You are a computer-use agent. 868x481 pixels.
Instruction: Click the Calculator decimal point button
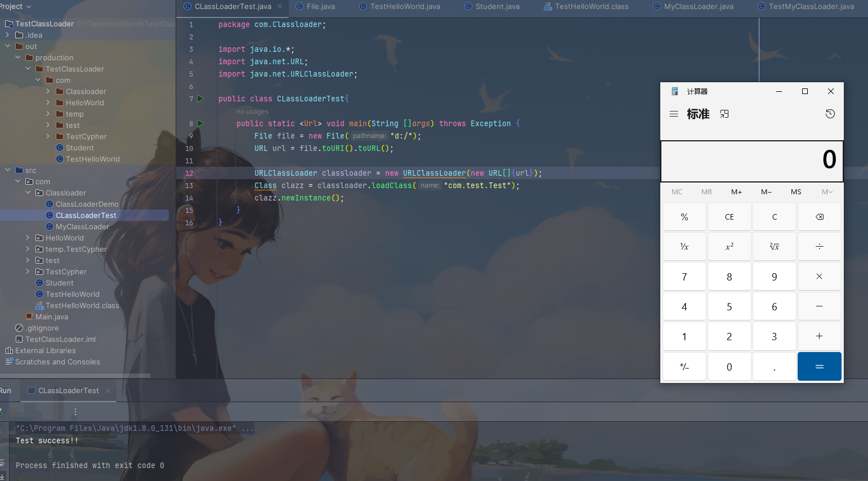(775, 367)
